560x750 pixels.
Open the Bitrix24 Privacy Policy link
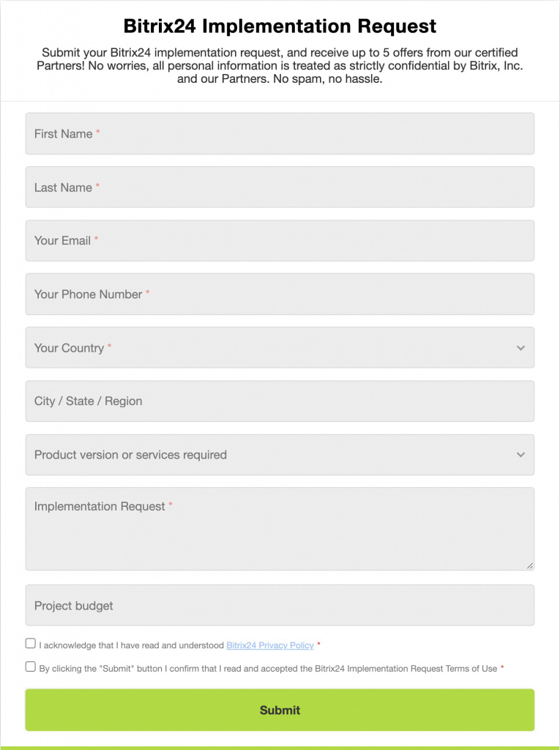click(269, 645)
